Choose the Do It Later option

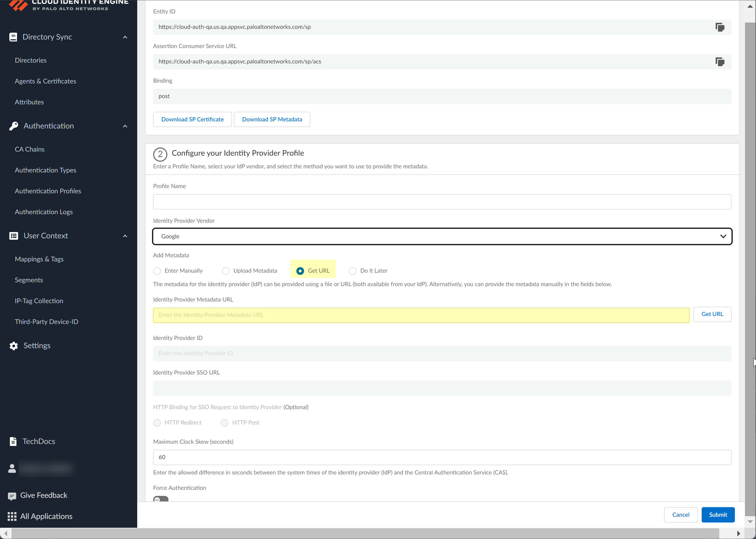pyautogui.click(x=352, y=271)
